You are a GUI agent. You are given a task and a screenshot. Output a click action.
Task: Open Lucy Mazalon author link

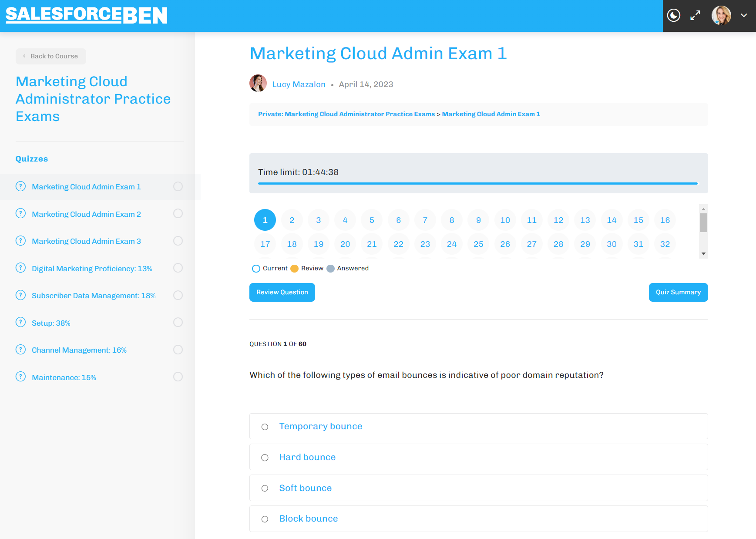click(299, 84)
